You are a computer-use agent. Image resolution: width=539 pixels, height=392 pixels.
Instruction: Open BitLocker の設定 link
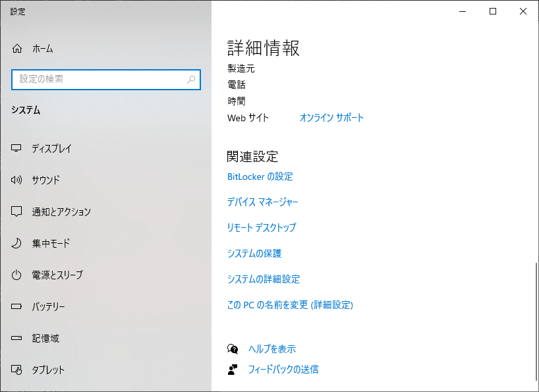tap(260, 177)
